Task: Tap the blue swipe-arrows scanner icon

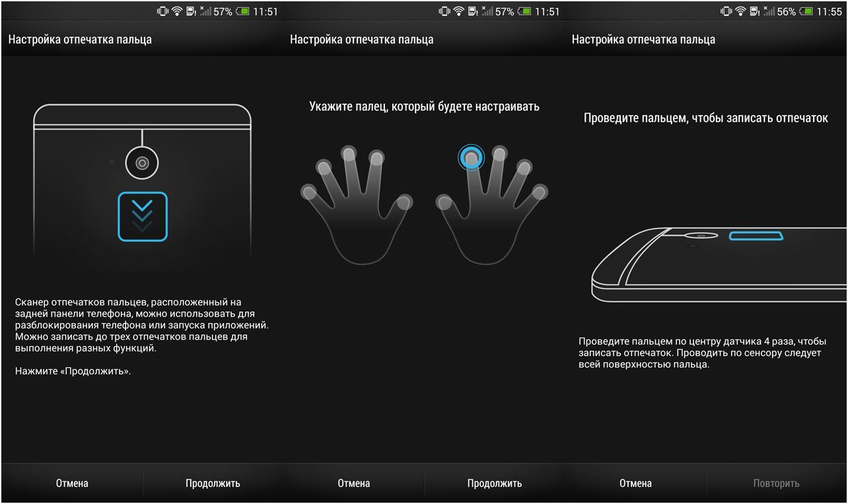Action: pyautogui.click(x=144, y=215)
